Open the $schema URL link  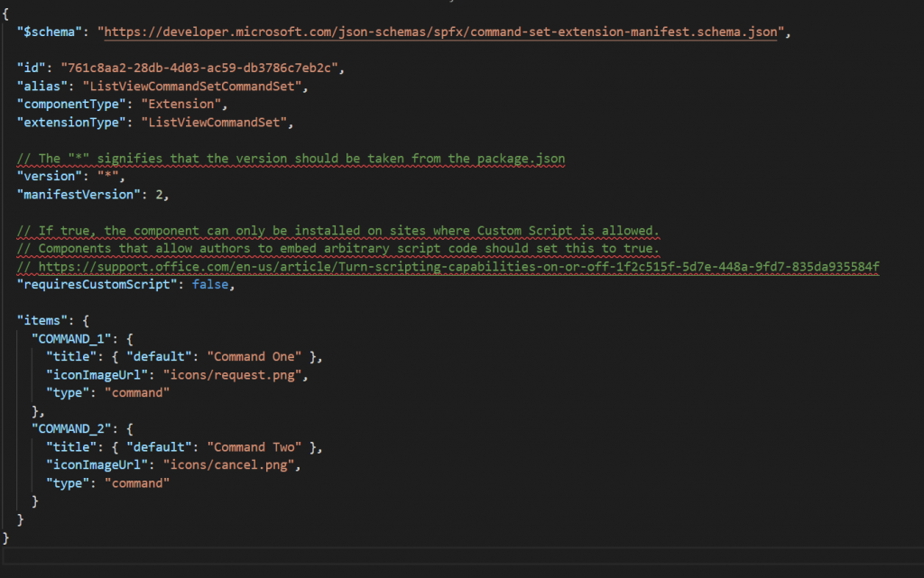[440, 32]
